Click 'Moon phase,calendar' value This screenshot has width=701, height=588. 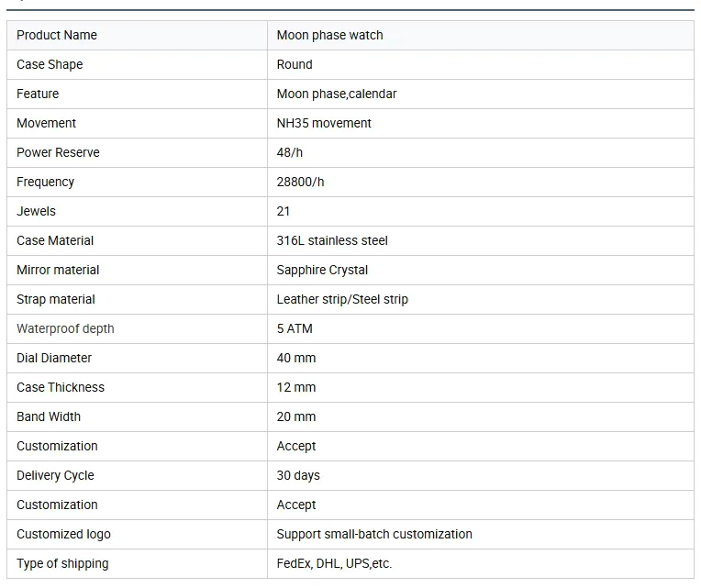tap(337, 94)
